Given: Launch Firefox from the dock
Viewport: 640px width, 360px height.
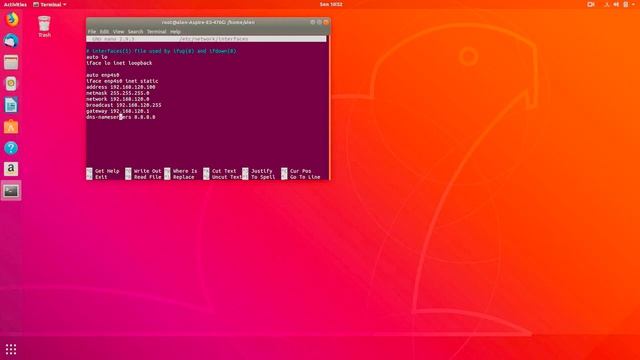Looking at the screenshot, I should click(11, 19).
